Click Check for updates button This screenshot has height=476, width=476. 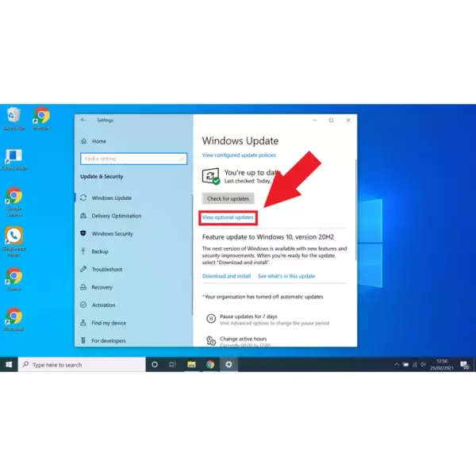click(228, 198)
